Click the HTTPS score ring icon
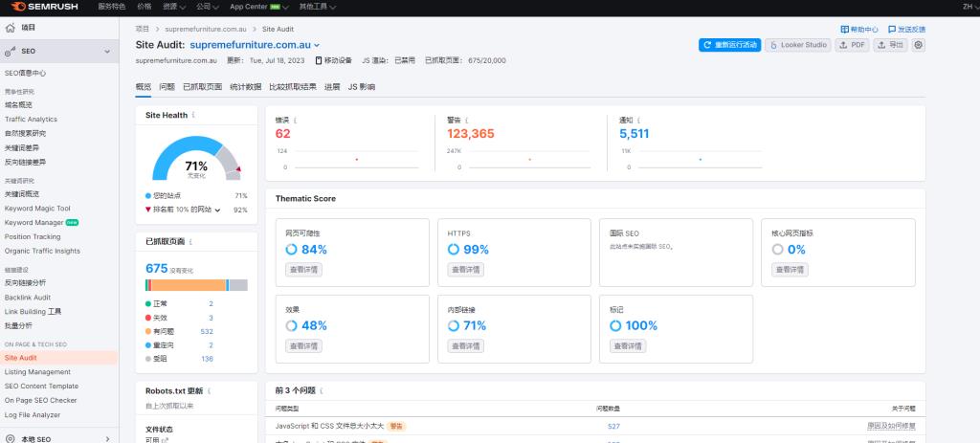This screenshot has width=980, height=443. pyautogui.click(x=453, y=250)
